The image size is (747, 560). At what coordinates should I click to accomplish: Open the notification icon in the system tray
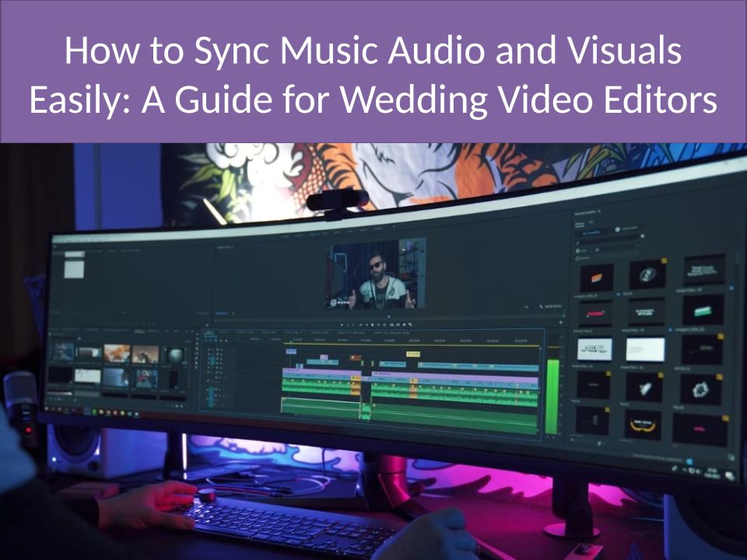tap(729, 475)
